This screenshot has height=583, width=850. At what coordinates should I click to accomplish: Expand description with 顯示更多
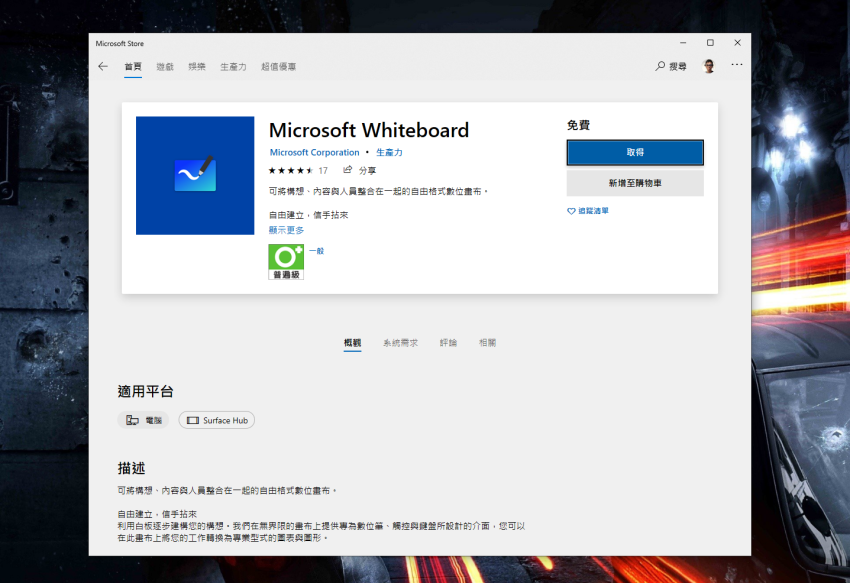286,230
